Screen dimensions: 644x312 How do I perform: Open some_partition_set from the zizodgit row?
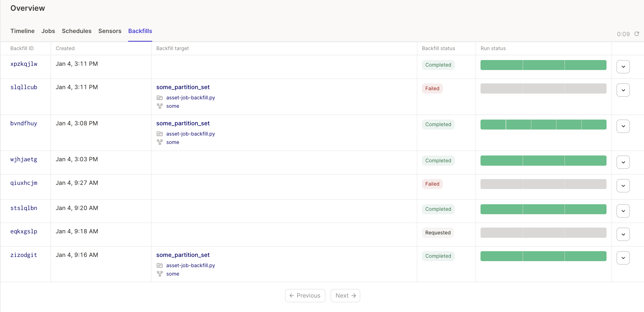[183, 255]
